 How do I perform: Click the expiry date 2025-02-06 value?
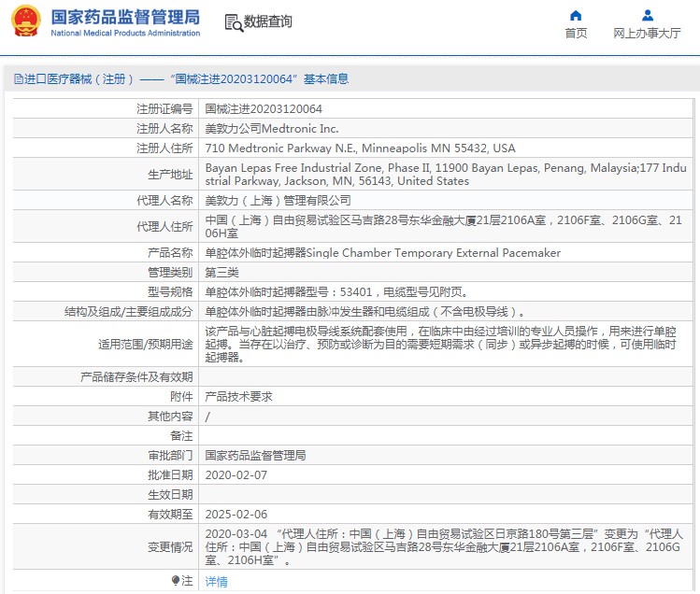coord(236,514)
